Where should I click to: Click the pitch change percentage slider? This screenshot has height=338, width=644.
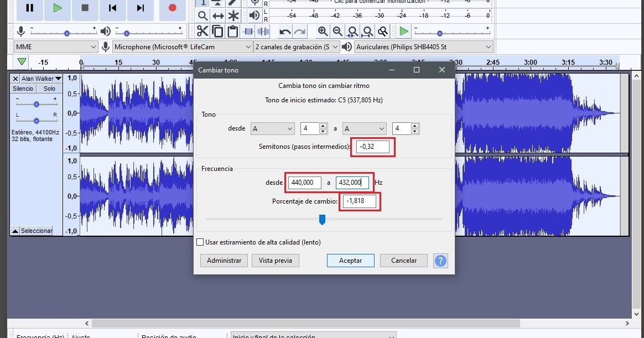323,220
